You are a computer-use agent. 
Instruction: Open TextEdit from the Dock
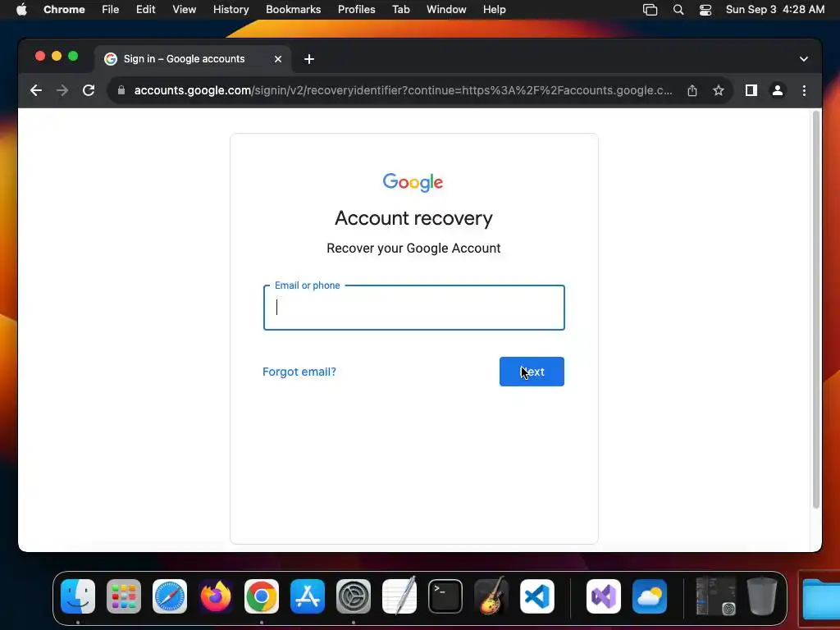pos(399,596)
